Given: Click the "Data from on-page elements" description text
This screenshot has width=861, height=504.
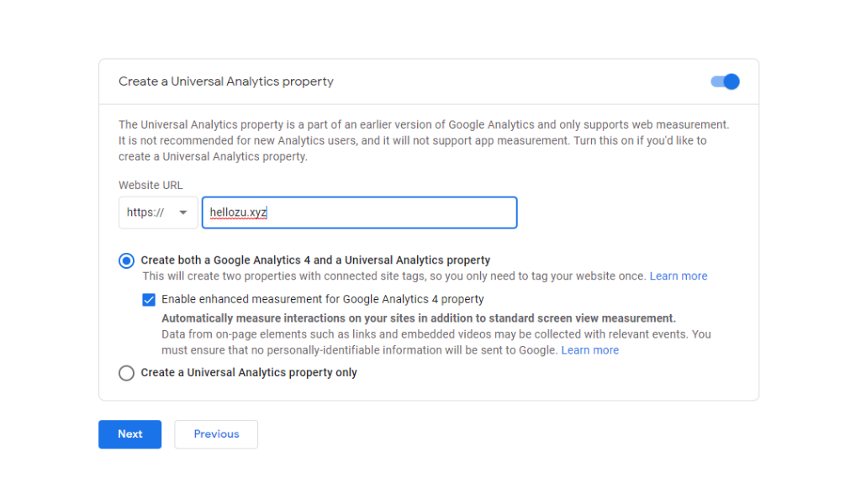Looking at the screenshot, I should [x=436, y=334].
